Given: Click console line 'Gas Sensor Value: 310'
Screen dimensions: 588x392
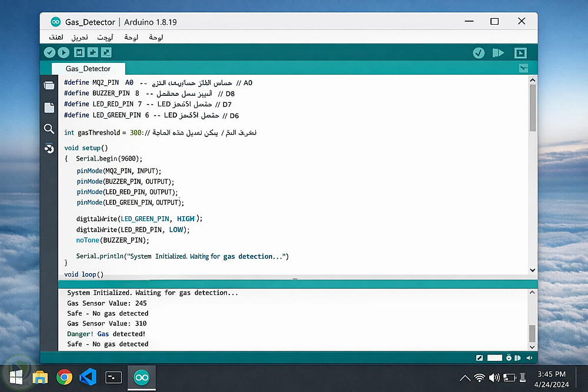Looking at the screenshot, I should [x=107, y=323].
